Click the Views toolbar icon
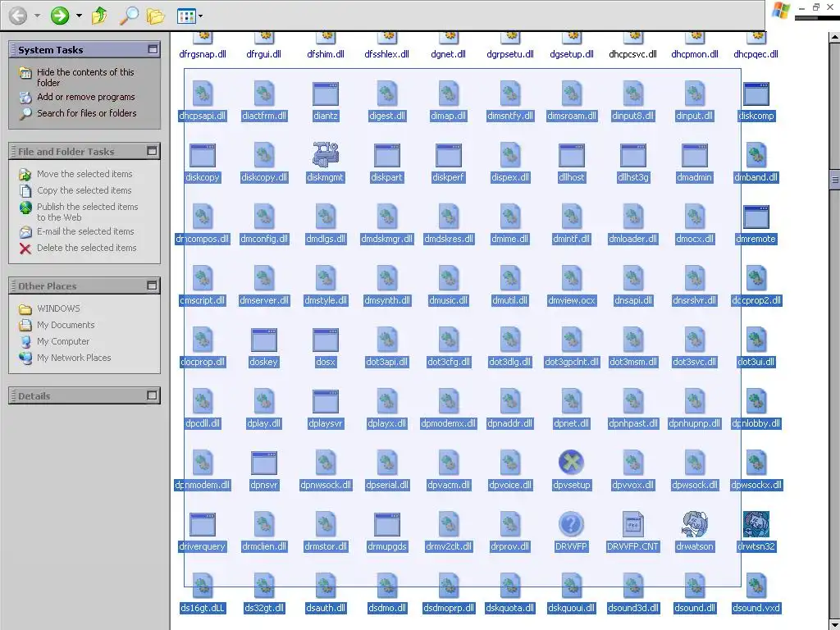The height and width of the screenshot is (630, 840). tap(186, 16)
